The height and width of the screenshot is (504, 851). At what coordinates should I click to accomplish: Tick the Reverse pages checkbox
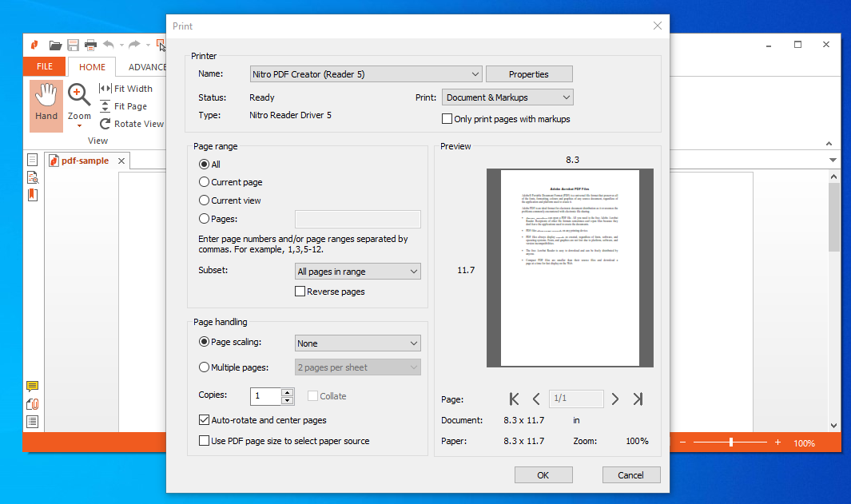click(x=300, y=292)
